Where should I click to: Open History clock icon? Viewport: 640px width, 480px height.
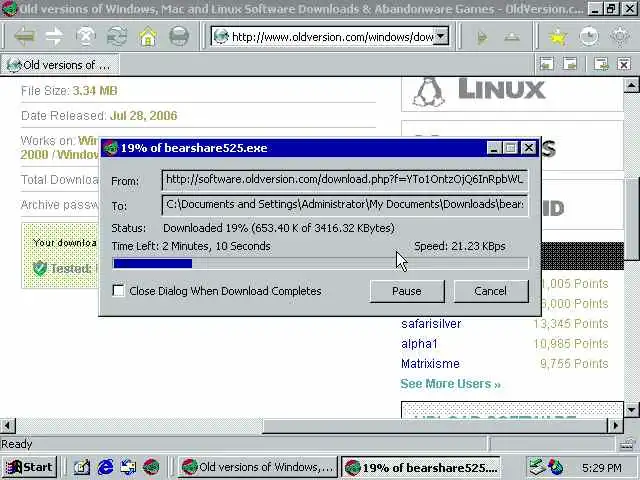tap(589, 37)
